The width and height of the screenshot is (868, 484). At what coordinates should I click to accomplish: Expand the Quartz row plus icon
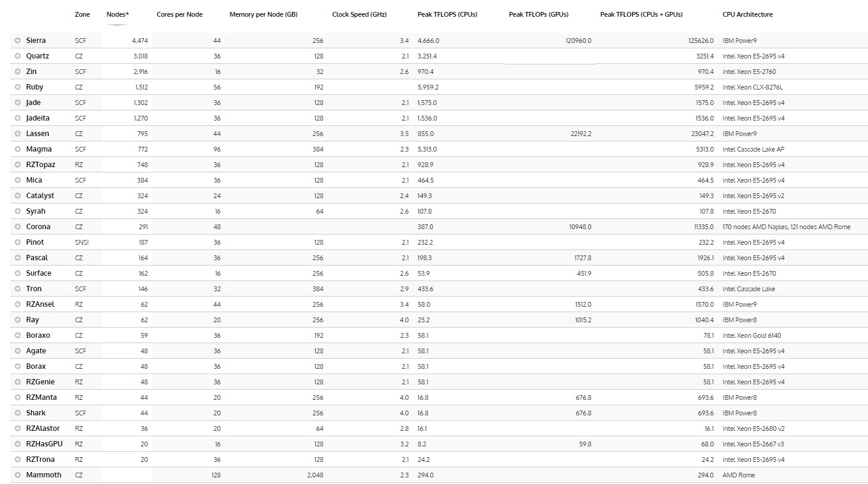[x=18, y=56]
